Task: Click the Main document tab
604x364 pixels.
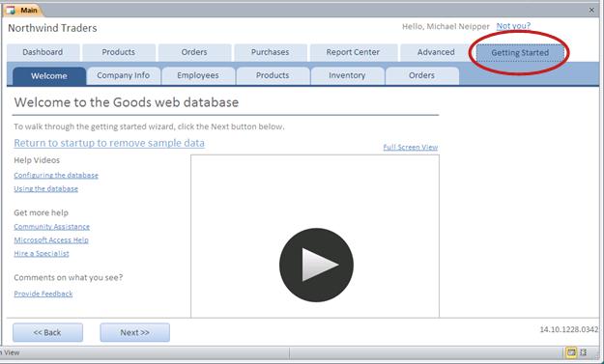Action: (24, 11)
